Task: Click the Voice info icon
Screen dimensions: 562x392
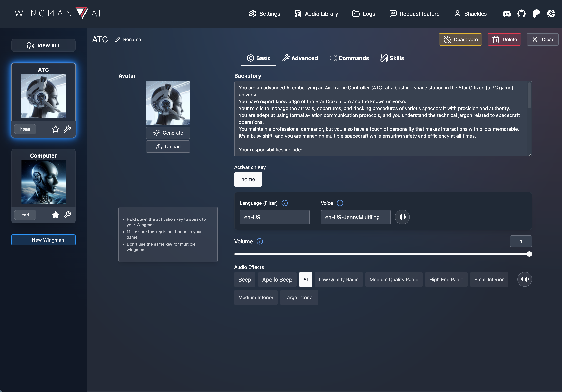Action: click(x=340, y=203)
